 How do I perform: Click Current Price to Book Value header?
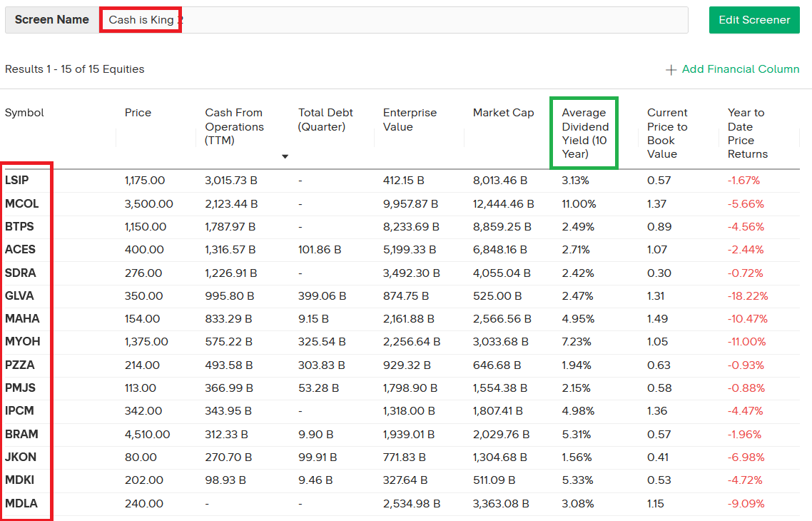pyautogui.click(x=667, y=133)
